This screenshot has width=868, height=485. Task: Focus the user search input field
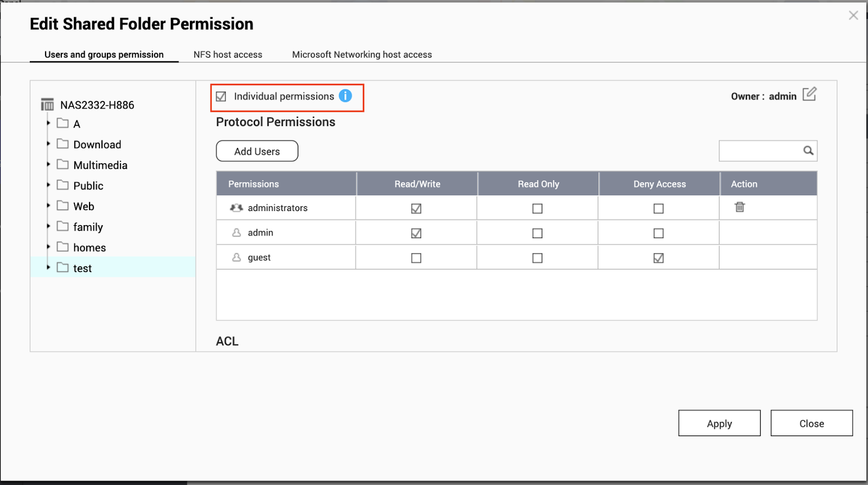coord(759,151)
